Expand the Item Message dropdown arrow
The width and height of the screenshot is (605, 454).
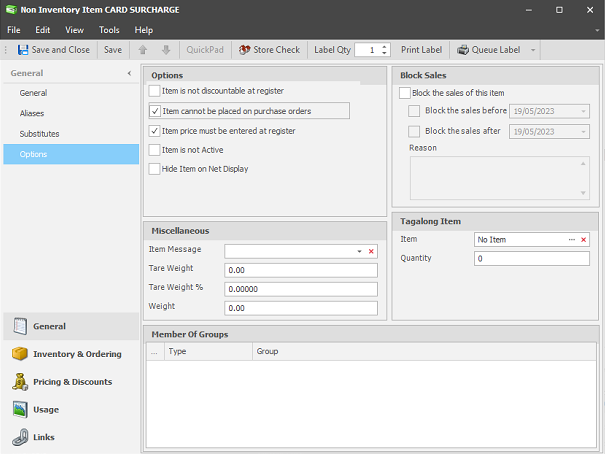(359, 251)
